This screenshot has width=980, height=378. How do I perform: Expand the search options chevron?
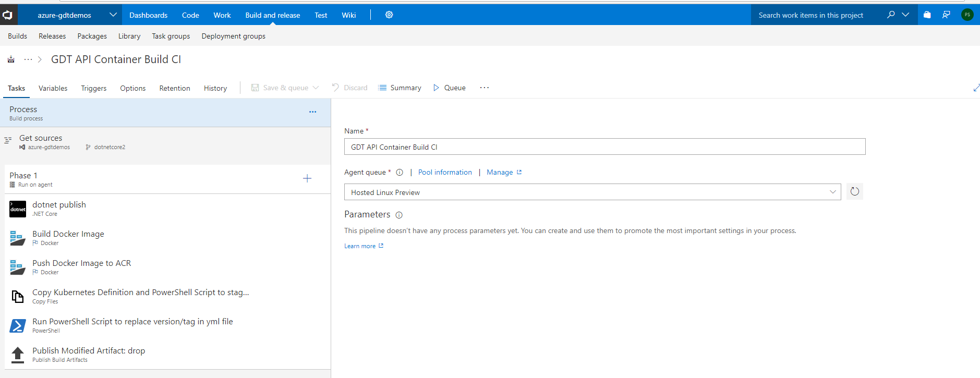(906, 15)
